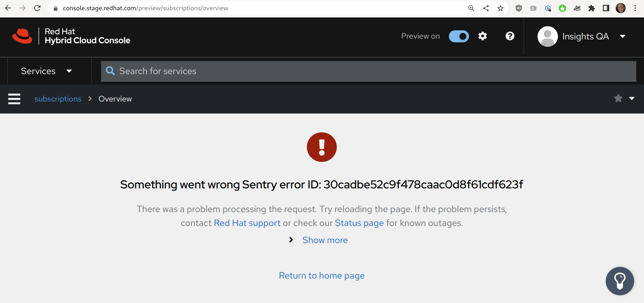Reload the page using browser refresh
The height and width of the screenshot is (303, 644).
(x=37, y=8)
